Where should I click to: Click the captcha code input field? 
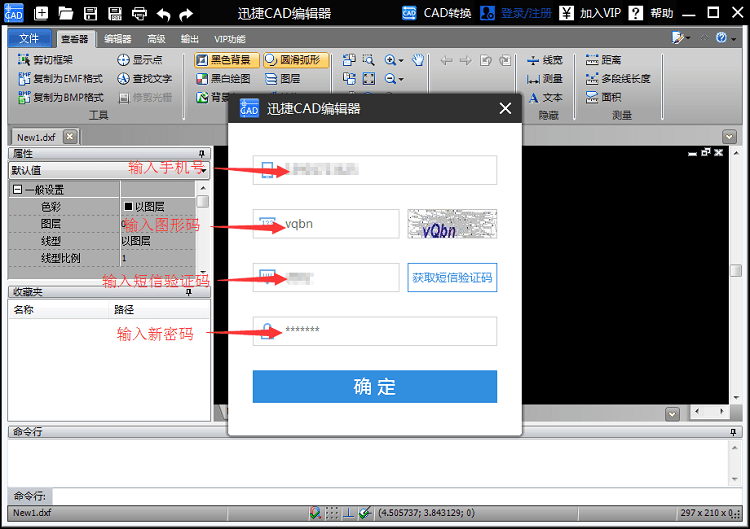(x=326, y=224)
